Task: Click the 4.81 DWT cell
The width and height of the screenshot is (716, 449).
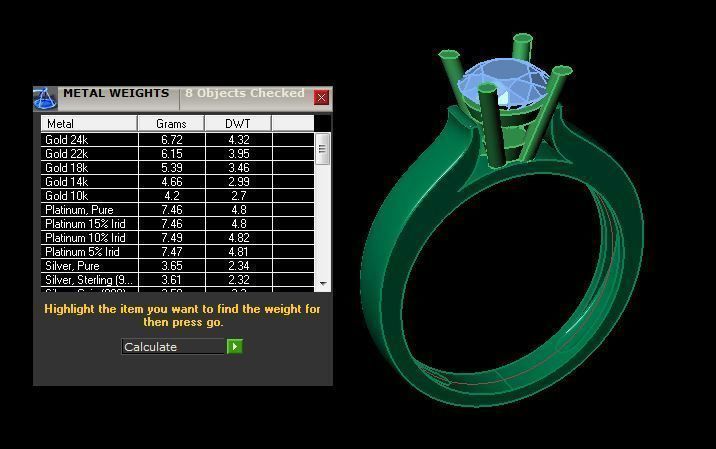Action: [x=239, y=252]
